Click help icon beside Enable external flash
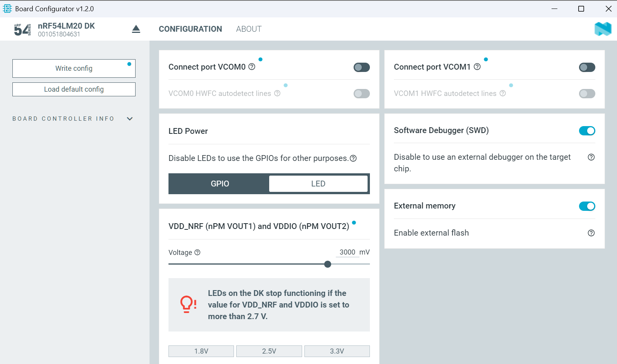 click(x=591, y=233)
